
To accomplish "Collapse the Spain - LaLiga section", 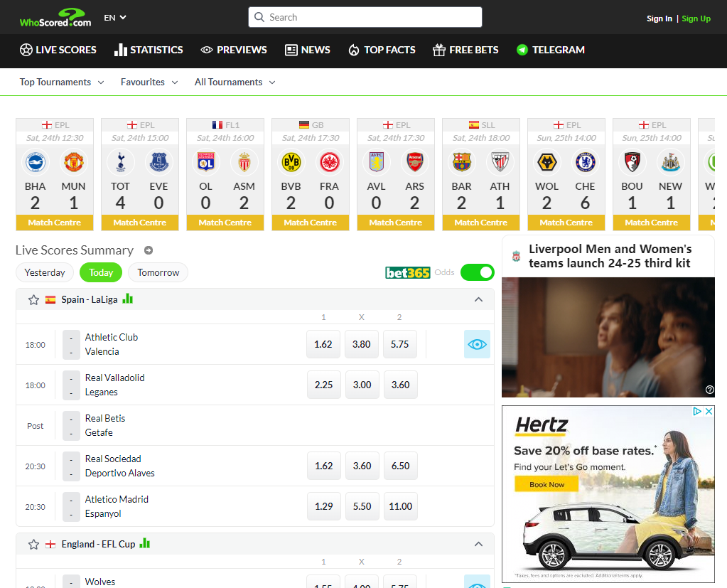I will tap(478, 300).
